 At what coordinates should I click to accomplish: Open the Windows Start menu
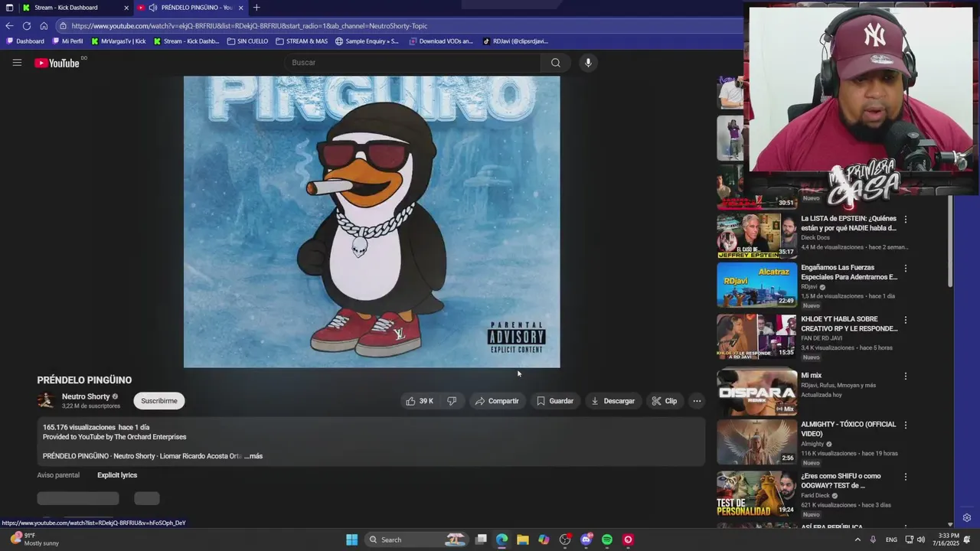point(351,540)
